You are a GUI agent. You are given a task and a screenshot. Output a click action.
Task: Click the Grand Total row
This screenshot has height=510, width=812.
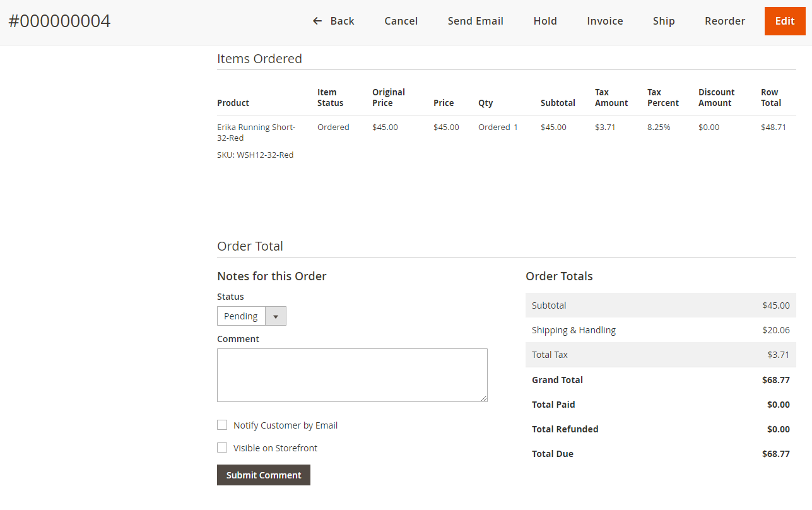click(660, 380)
